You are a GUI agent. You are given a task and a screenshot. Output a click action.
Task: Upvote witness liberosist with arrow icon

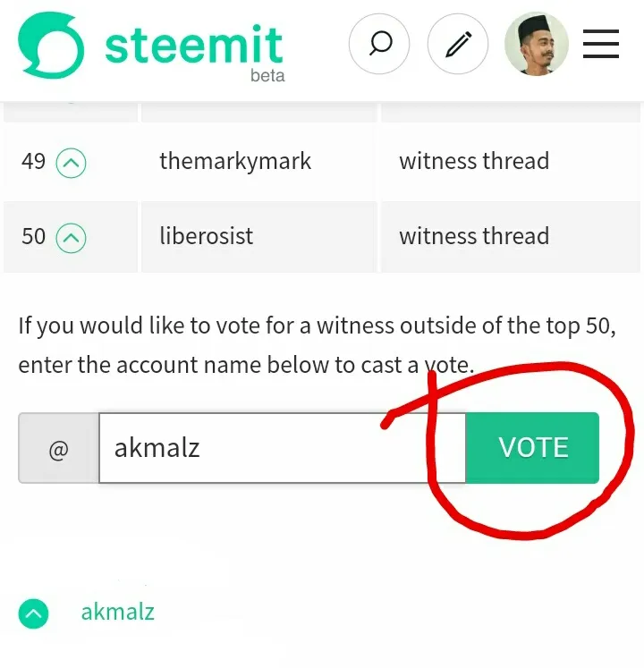tap(72, 238)
